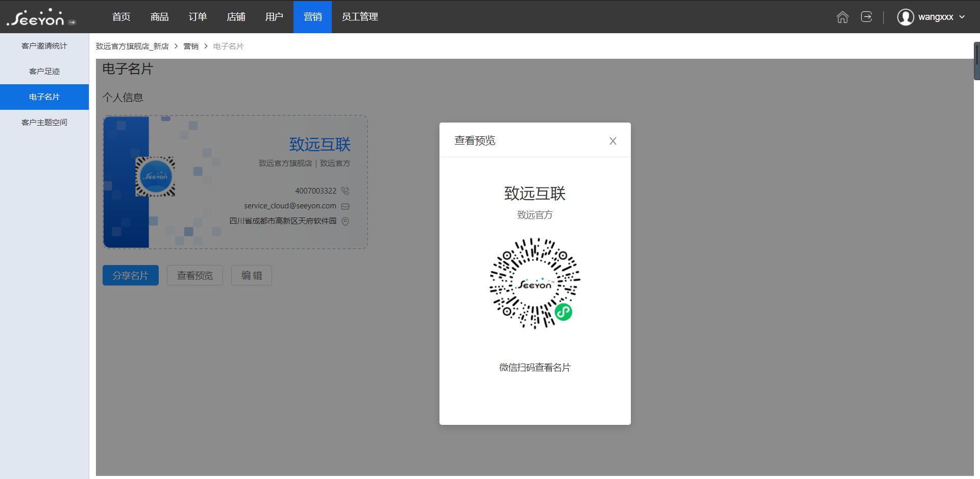Click the wangxxx user avatar icon
The image size is (980, 479).
click(905, 17)
